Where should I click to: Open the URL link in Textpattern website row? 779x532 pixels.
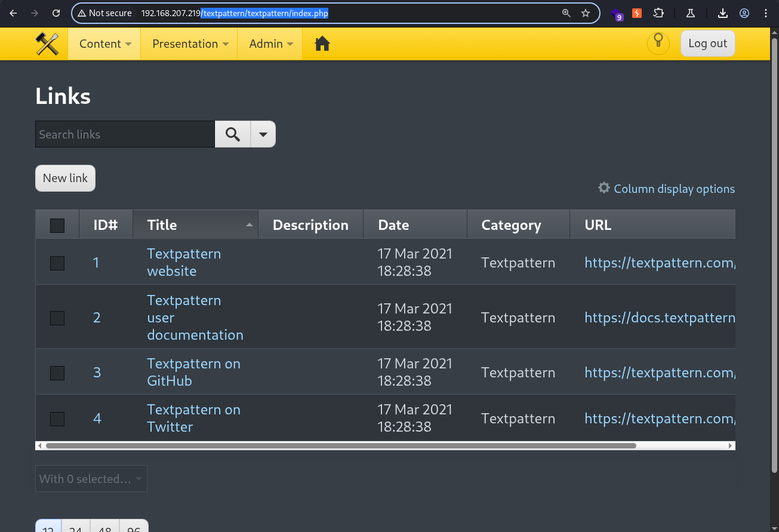pos(660,263)
